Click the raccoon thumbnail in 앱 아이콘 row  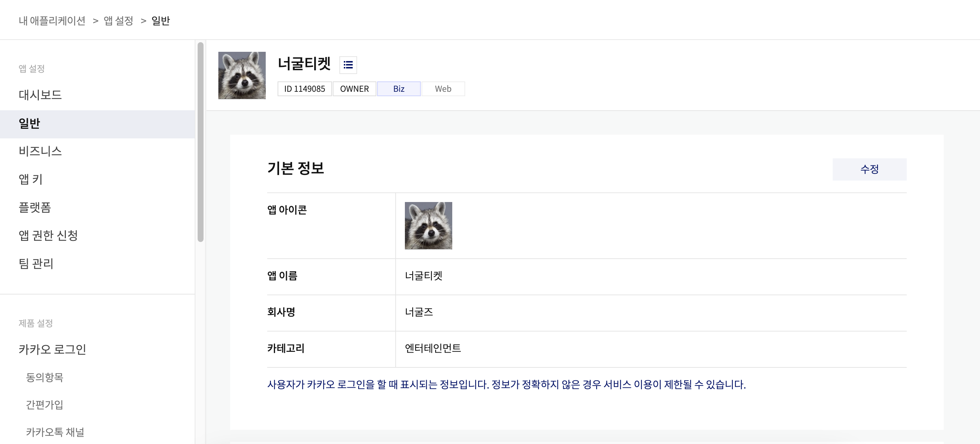[x=428, y=226]
